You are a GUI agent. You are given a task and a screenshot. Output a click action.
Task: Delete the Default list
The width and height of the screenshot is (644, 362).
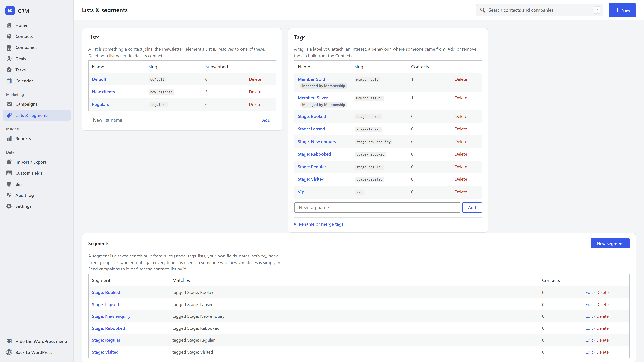click(x=255, y=79)
